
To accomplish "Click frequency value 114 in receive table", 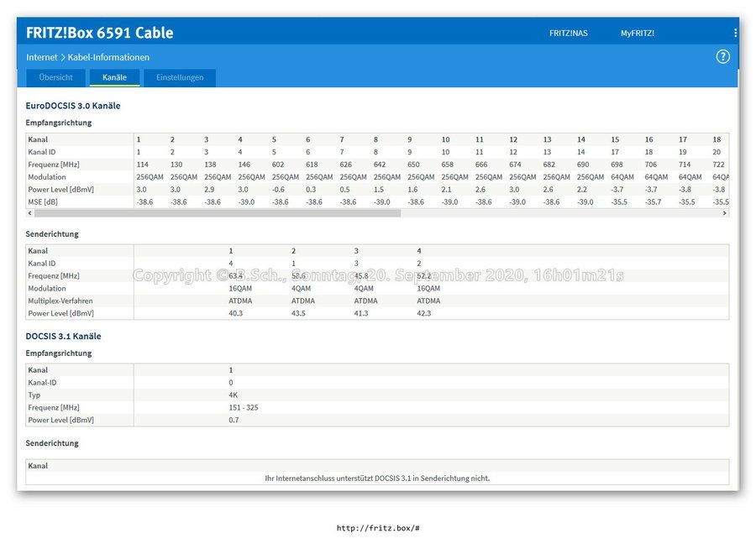I will click(x=142, y=165).
